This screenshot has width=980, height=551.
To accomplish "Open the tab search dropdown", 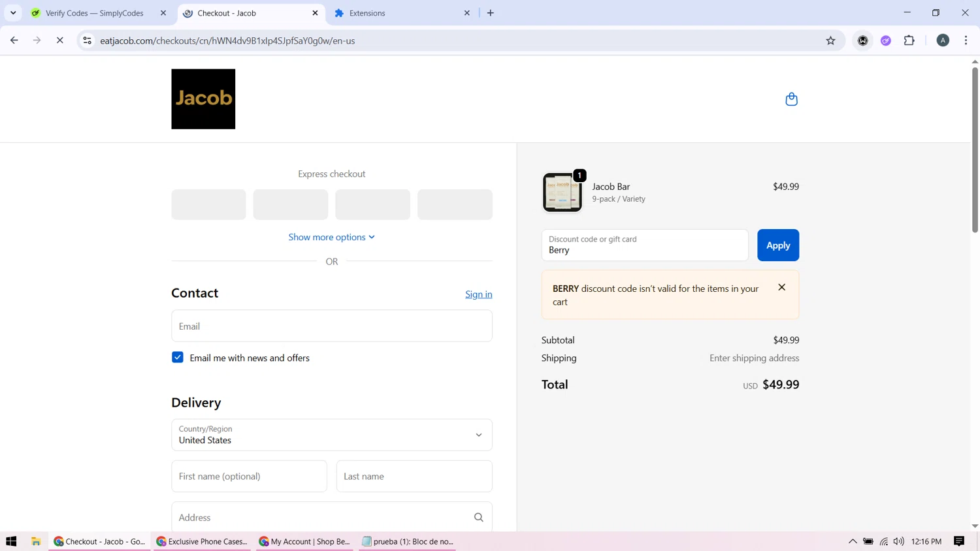I will tap(13, 13).
